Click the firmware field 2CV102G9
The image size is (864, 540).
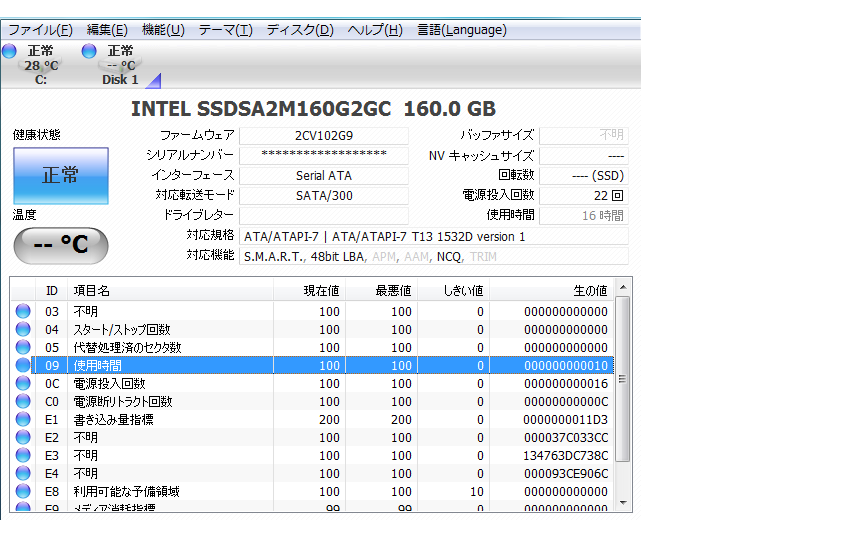(324, 135)
